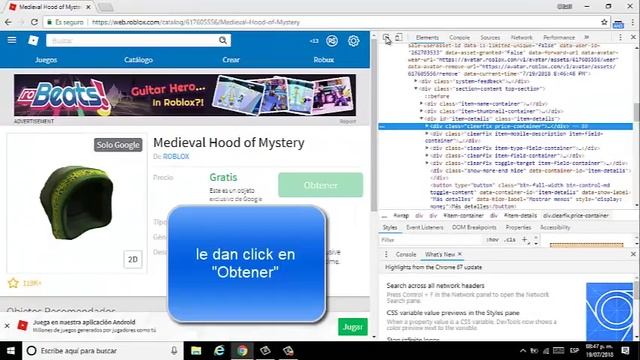Favorite the item with the star
640x360 pixels.
pos(13,282)
